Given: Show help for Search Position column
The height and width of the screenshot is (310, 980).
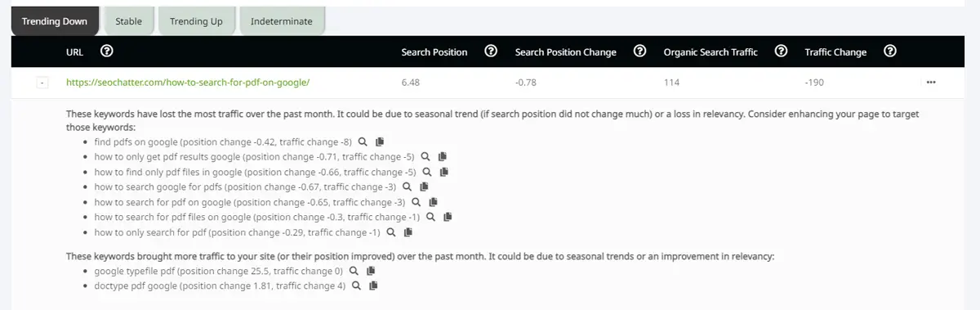Looking at the screenshot, I should pyautogui.click(x=491, y=52).
